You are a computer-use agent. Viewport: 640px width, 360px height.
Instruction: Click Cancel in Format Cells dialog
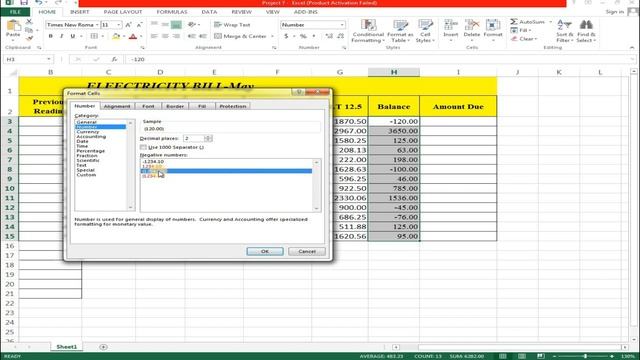(307, 251)
